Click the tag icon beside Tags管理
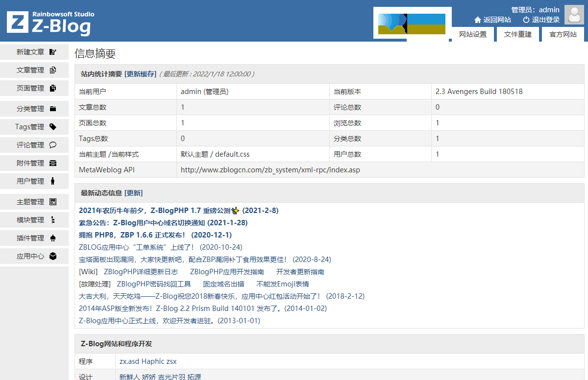Viewport: 588px width, 380px height. pyautogui.click(x=53, y=127)
